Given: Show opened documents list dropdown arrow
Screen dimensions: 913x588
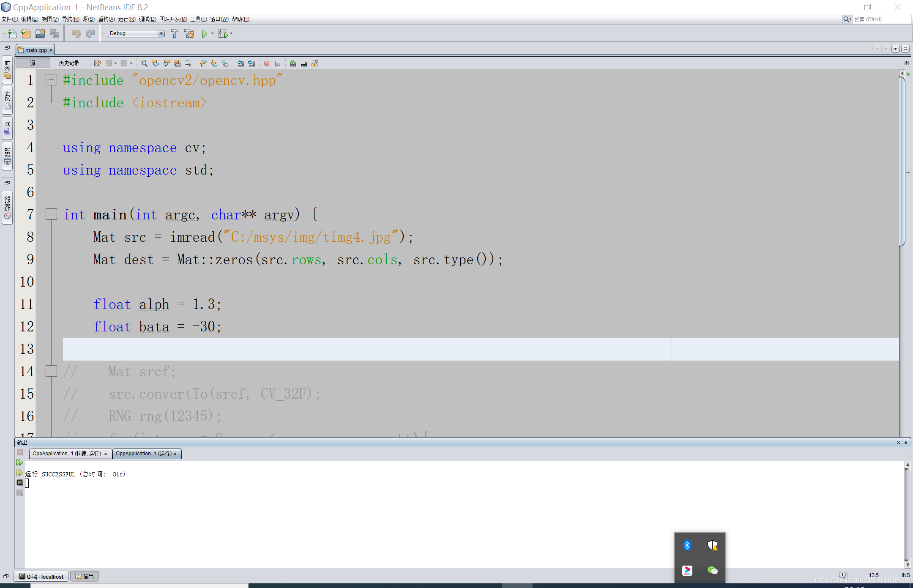Looking at the screenshot, I should (895, 49).
